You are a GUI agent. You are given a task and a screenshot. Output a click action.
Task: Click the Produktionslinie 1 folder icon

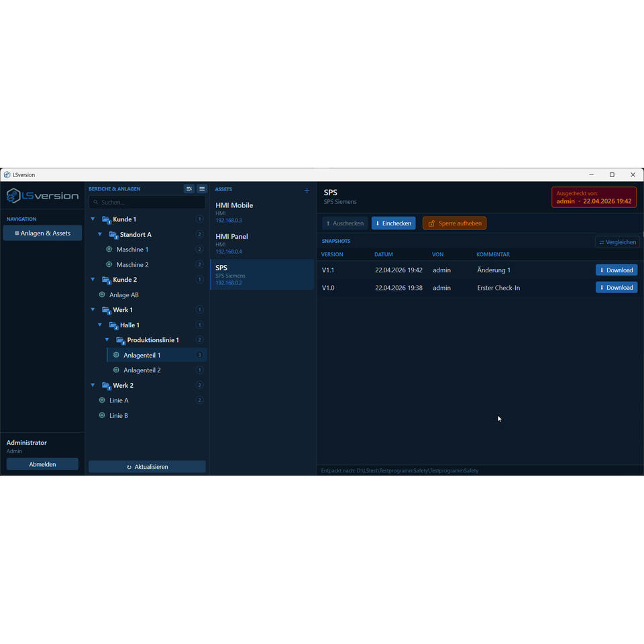click(120, 340)
